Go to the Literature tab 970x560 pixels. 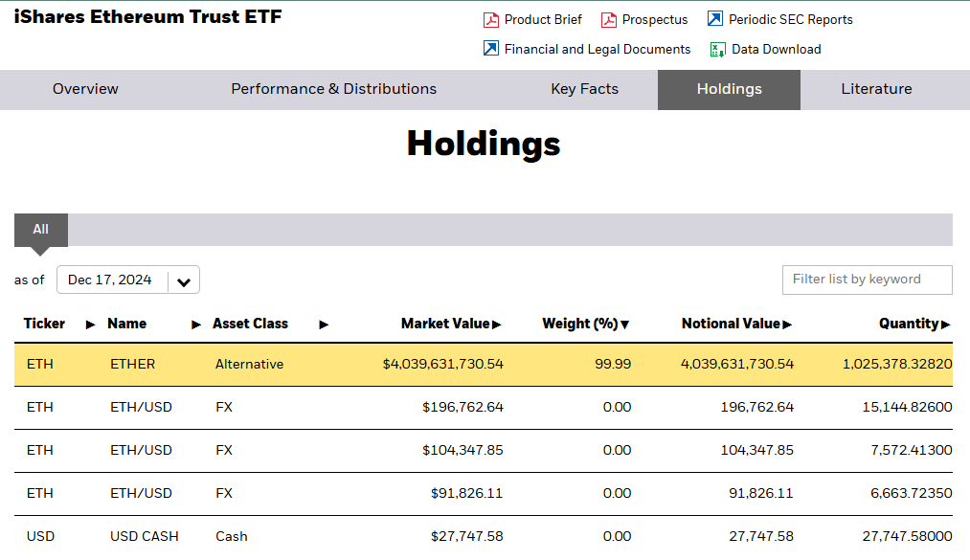(876, 90)
